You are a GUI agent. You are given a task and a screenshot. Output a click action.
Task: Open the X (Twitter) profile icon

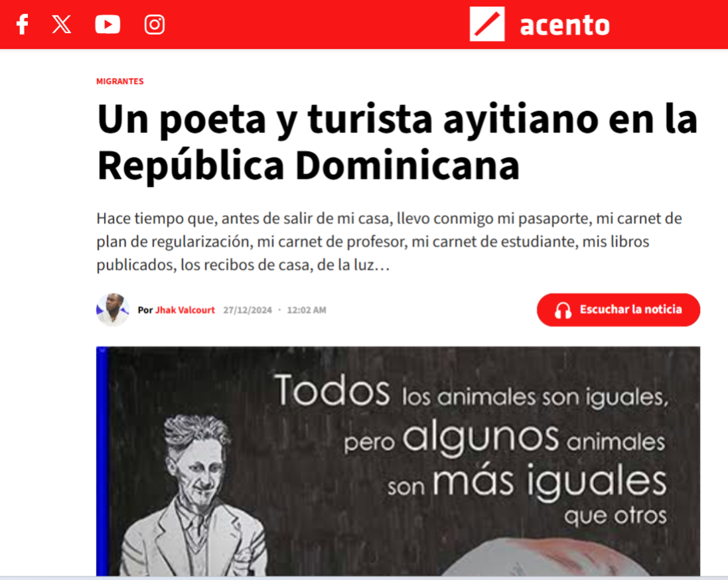point(61,25)
